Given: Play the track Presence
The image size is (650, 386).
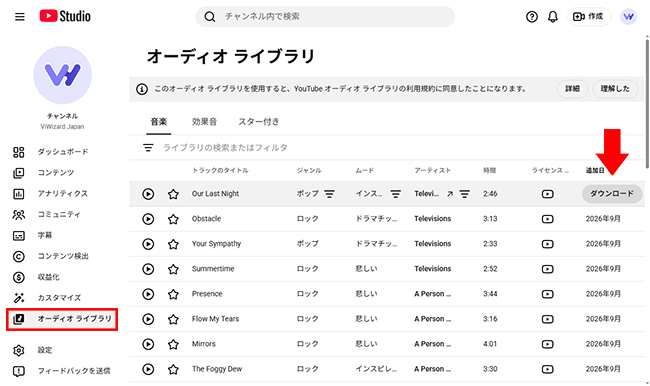Looking at the screenshot, I should (x=148, y=294).
